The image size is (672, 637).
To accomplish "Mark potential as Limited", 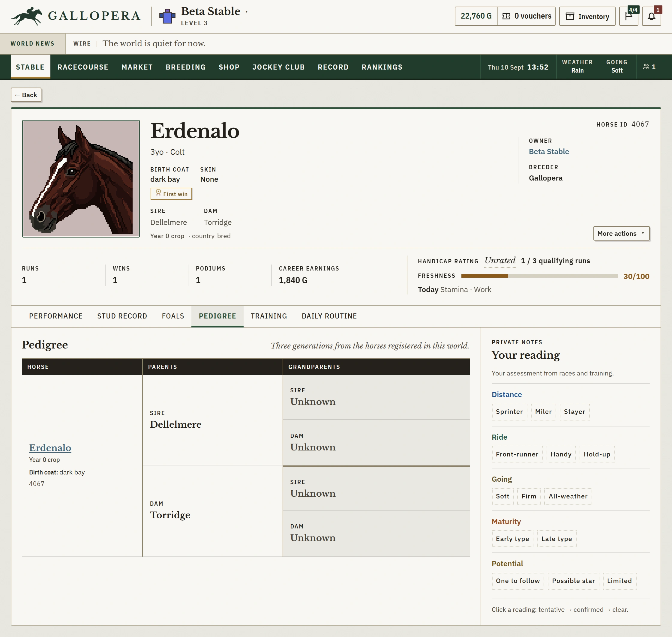I will 619,581.
